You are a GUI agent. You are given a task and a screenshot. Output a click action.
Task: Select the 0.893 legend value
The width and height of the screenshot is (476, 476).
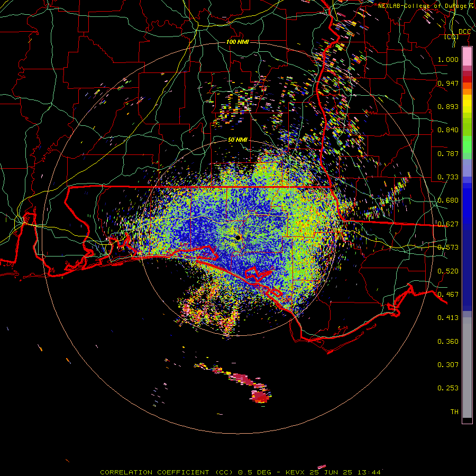coord(448,106)
